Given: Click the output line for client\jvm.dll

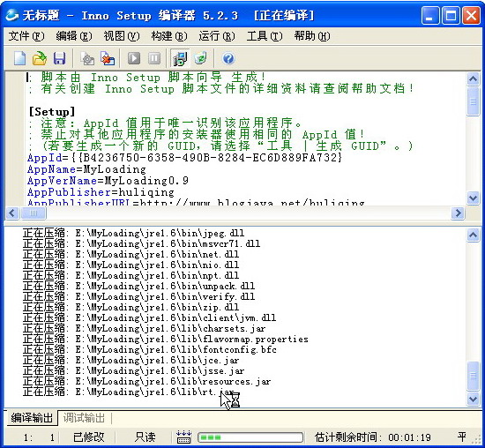Looking at the screenshot, I should (x=149, y=317).
